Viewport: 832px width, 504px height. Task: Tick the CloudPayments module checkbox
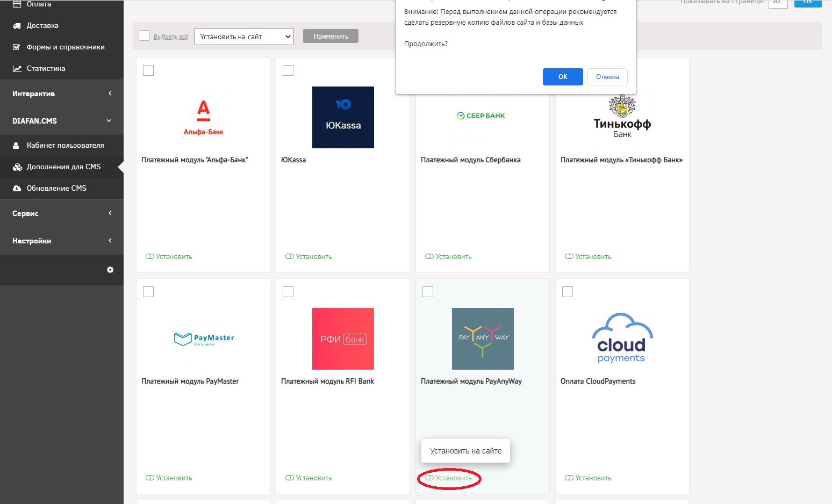pyautogui.click(x=568, y=292)
